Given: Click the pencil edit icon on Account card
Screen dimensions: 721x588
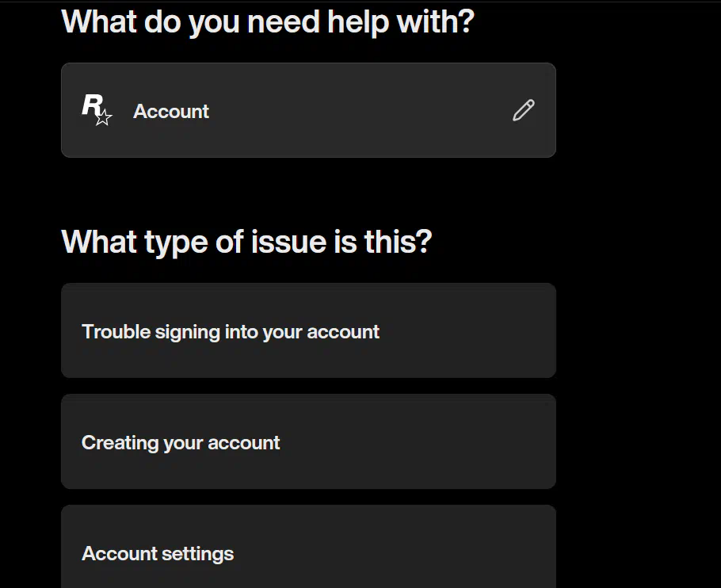Looking at the screenshot, I should pyautogui.click(x=523, y=110).
